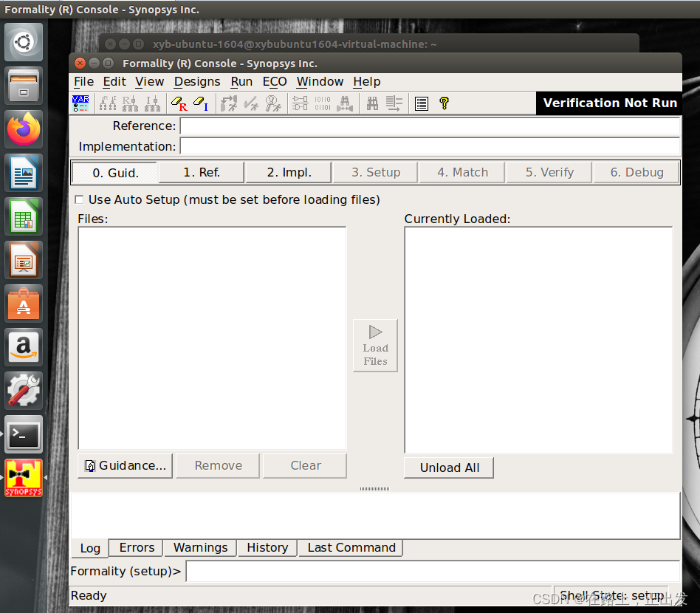Screen dimensions: 700x613
Task: Open the Run menu
Action: coord(241,82)
